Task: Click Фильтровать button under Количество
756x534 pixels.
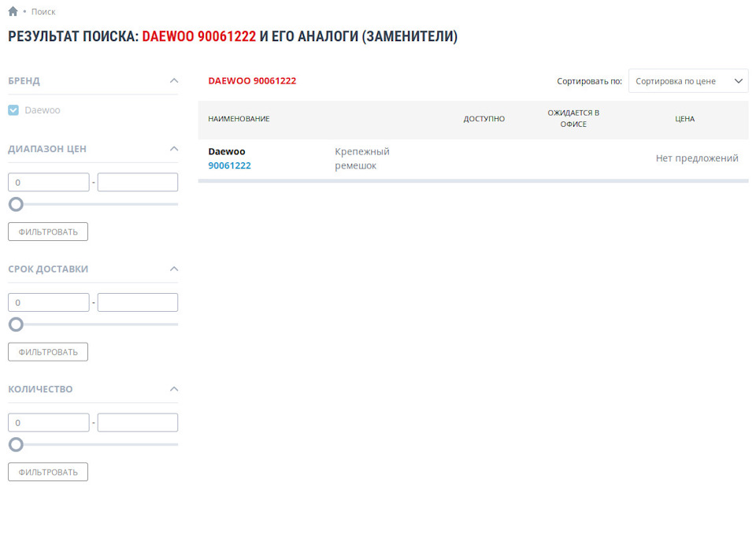Action: point(48,472)
